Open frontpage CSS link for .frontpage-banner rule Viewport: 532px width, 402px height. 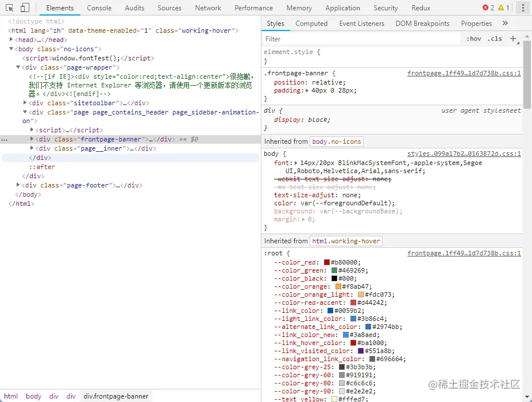(464, 73)
